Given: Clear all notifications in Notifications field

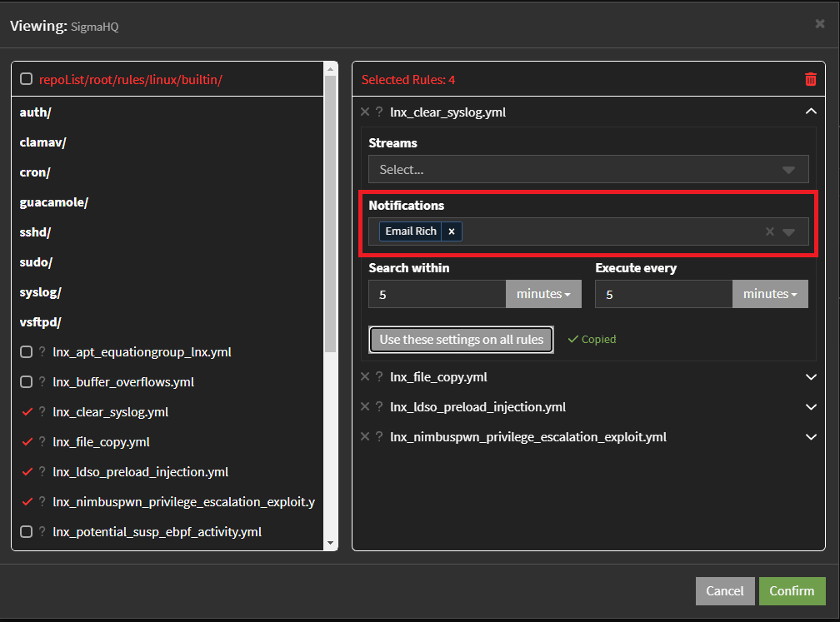Looking at the screenshot, I should tap(770, 231).
